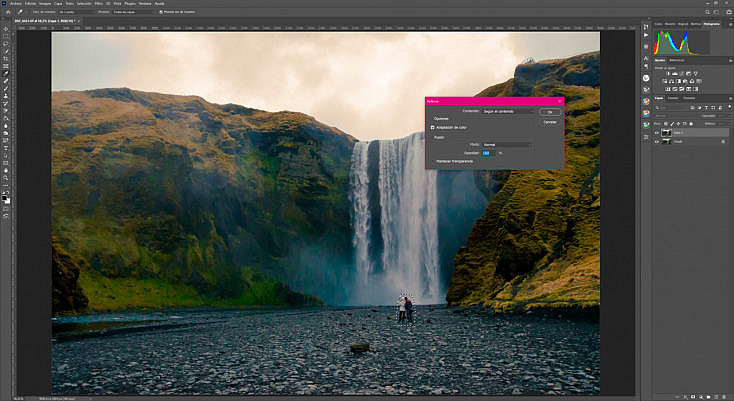Select the Brush tool
The image size is (734, 401).
tap(6, 88)
